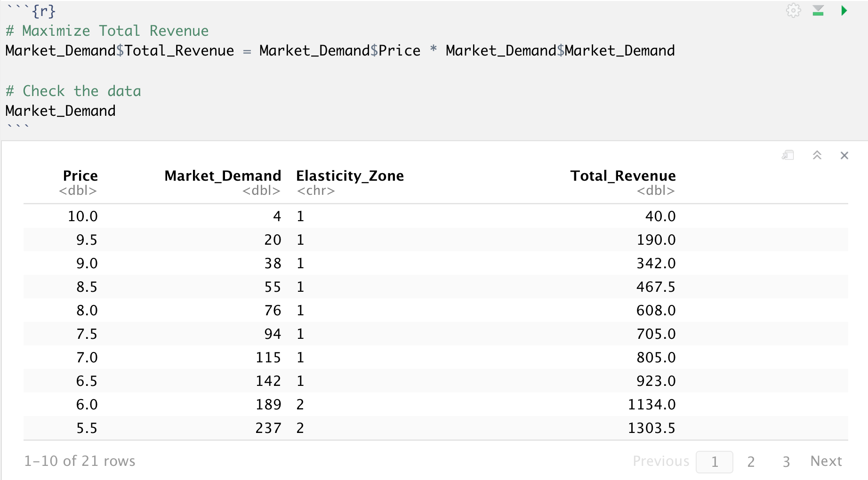Click the '# Check the data' comment

pos(73,91)
